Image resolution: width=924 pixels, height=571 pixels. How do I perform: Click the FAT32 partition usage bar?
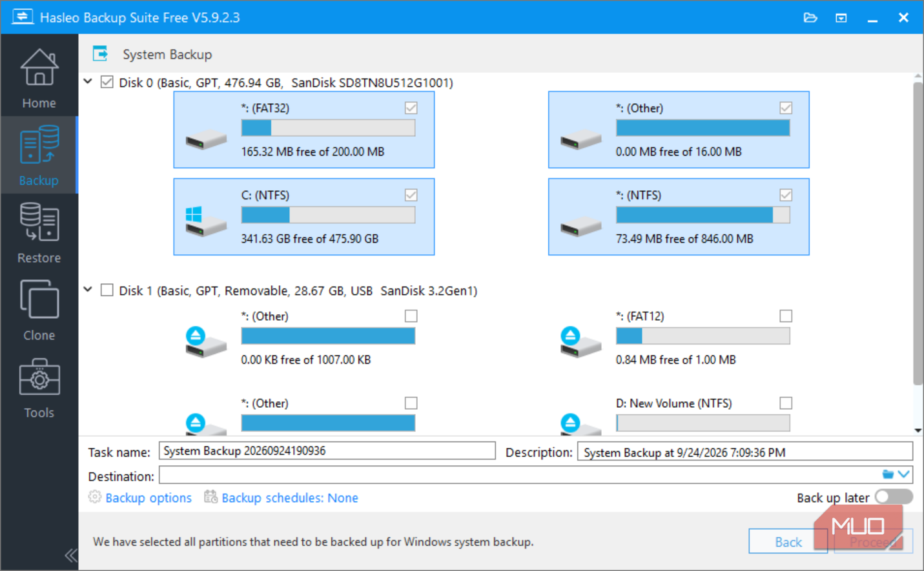(328, 128)
